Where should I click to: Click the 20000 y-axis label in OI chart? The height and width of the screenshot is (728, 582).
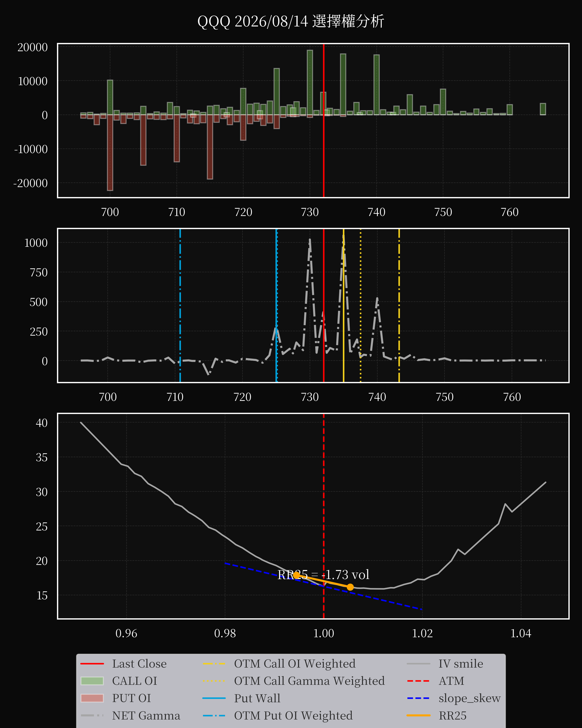33,47
